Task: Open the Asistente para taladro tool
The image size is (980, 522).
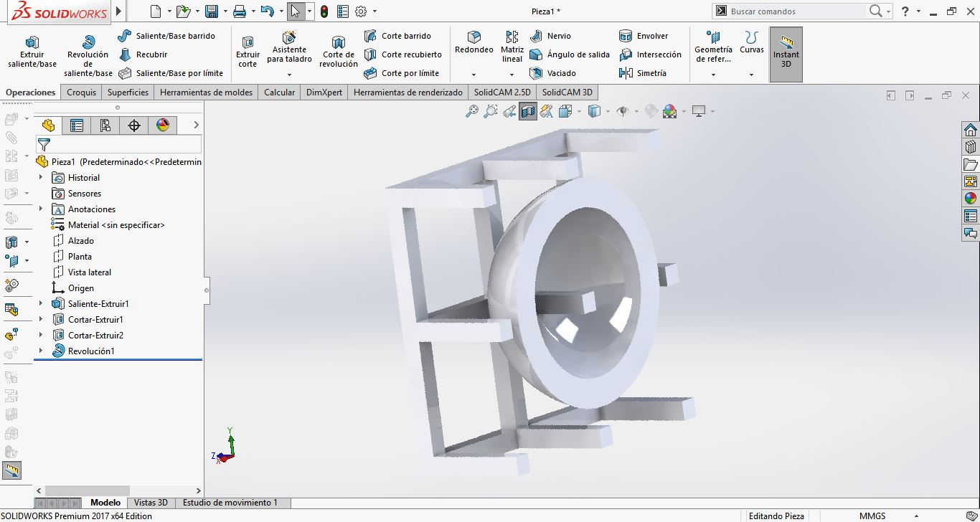Action: click(289, 47)
